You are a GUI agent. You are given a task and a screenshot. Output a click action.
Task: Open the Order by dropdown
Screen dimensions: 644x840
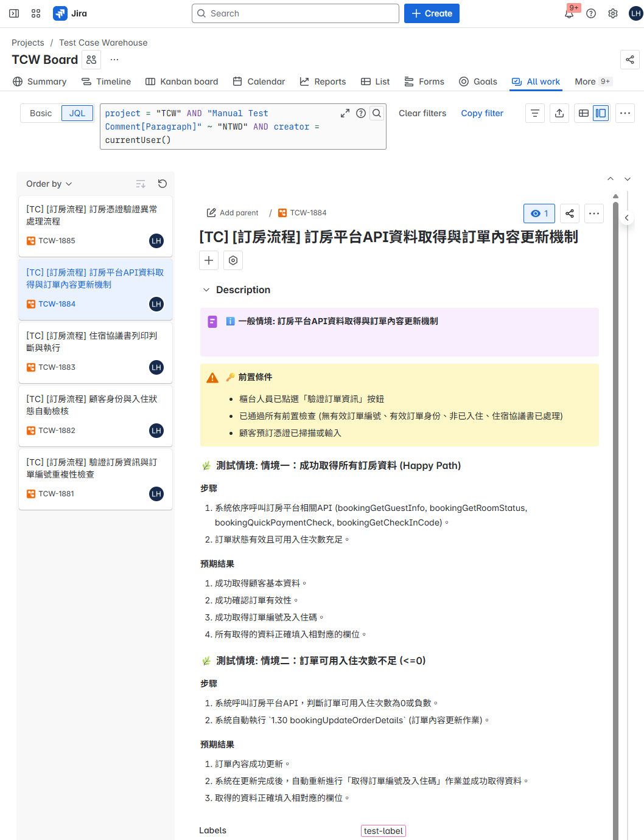[x=48, y=184]
